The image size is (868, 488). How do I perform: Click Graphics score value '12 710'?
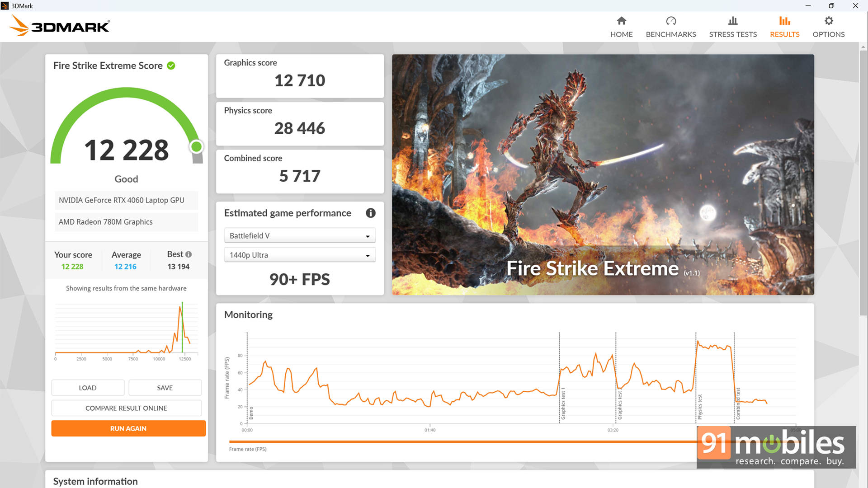pyautogui.click(x=300, y=80)
